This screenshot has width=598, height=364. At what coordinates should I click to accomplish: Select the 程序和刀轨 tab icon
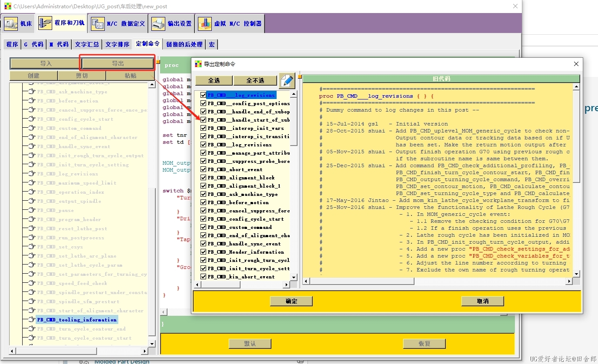tap(45, 23)
